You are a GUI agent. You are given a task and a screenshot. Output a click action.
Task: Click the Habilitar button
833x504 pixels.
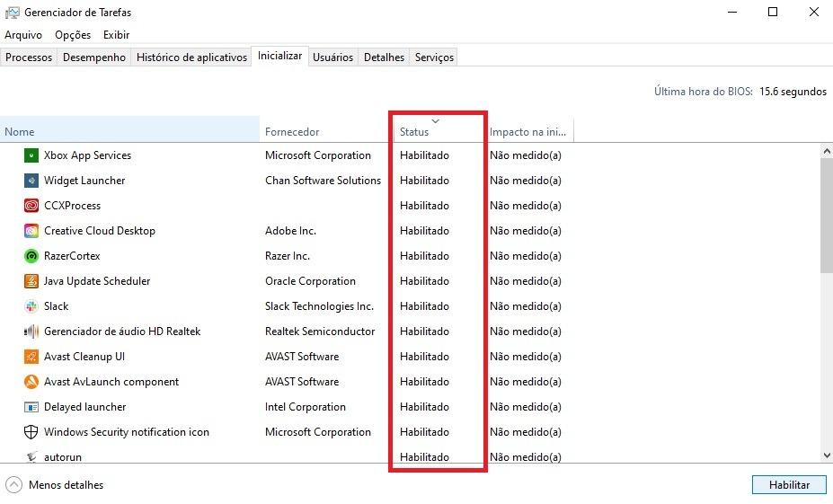pyautogui.click(x=790, y=485)
